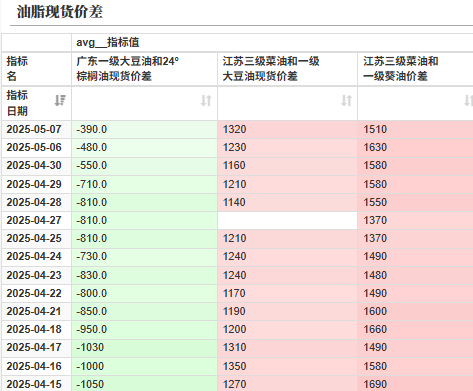Click the 1230 value cell

287,147
